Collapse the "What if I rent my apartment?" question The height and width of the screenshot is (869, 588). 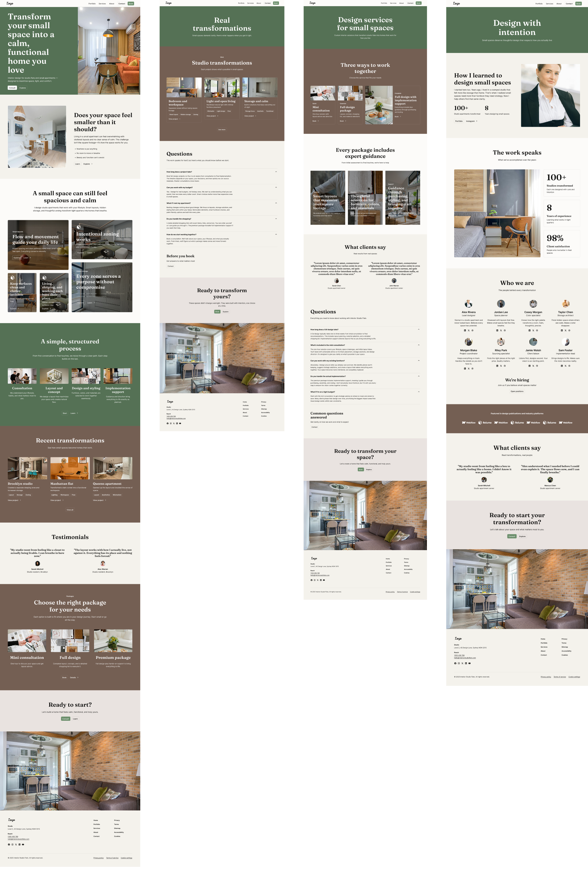pos(222,203)
